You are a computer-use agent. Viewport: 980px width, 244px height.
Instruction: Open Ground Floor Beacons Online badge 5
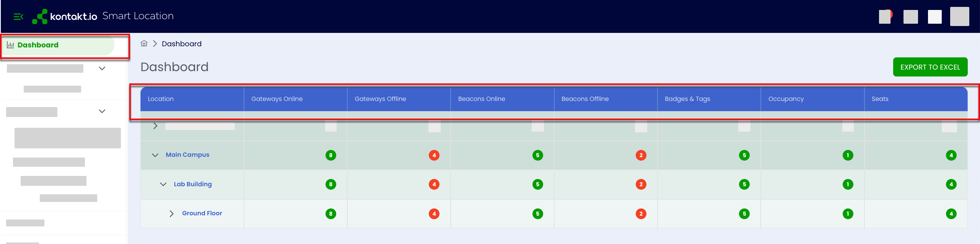[x=538, y=214]
